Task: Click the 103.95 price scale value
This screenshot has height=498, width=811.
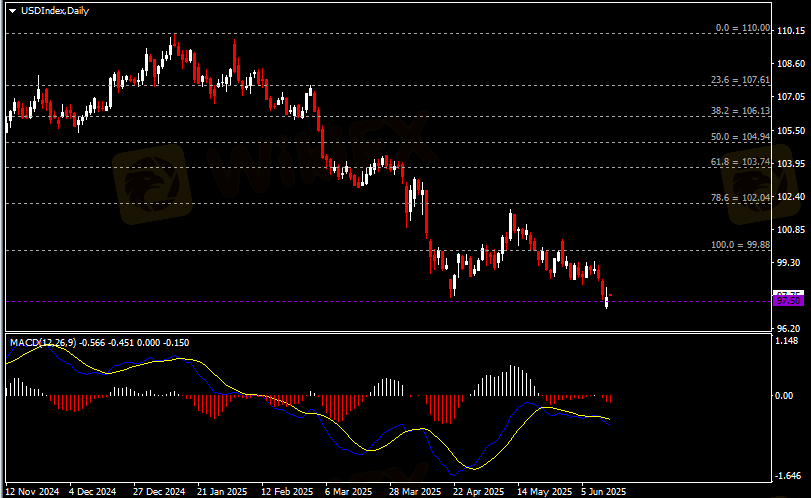Action: [x=791, y=163]
